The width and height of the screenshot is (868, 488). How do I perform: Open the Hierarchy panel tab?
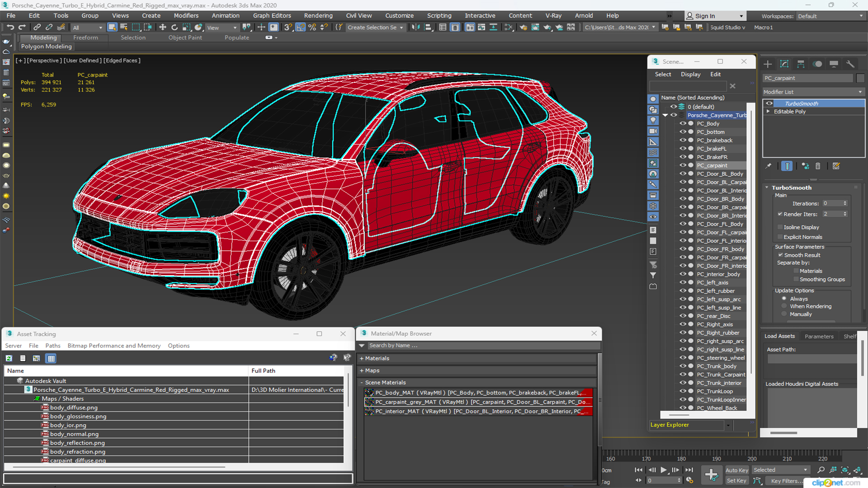801,64
